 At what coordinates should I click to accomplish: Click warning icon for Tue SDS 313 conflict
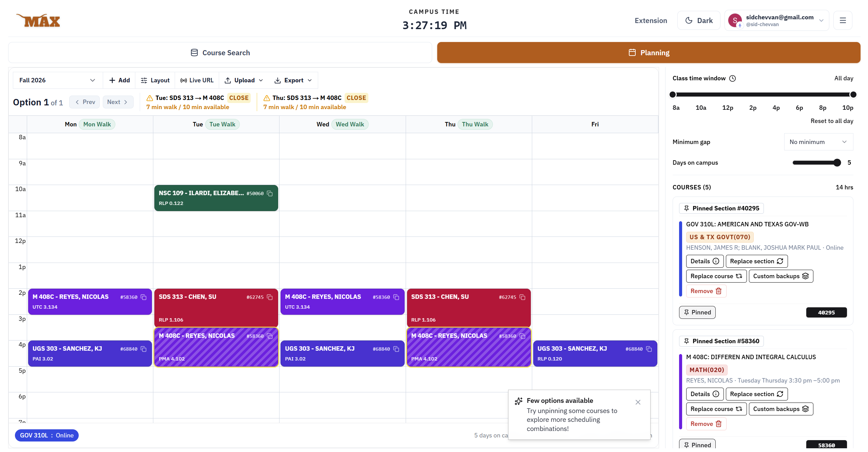tap(150, 98)
